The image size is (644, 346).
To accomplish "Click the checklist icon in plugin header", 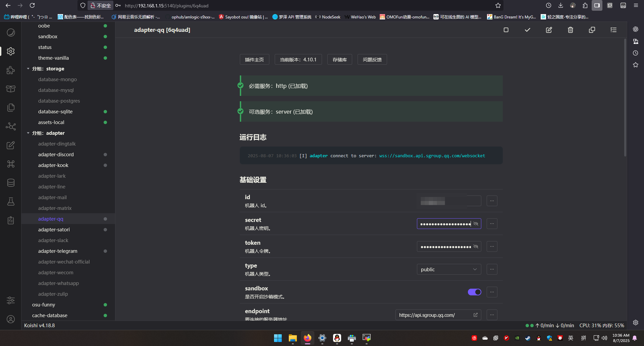I will pyautogui.click(x=613, y=30).
